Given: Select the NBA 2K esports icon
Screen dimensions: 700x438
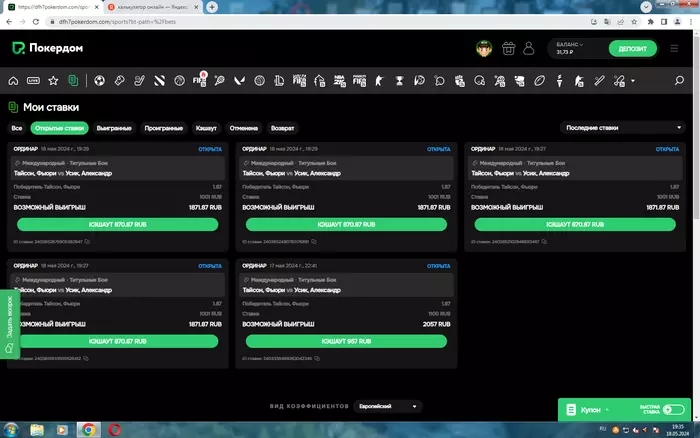Looking at the screenshot, I should 339,81.
